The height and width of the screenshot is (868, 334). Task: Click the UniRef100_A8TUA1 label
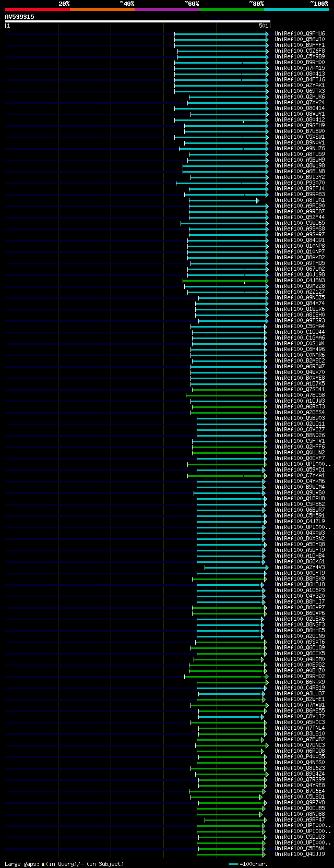300,200
